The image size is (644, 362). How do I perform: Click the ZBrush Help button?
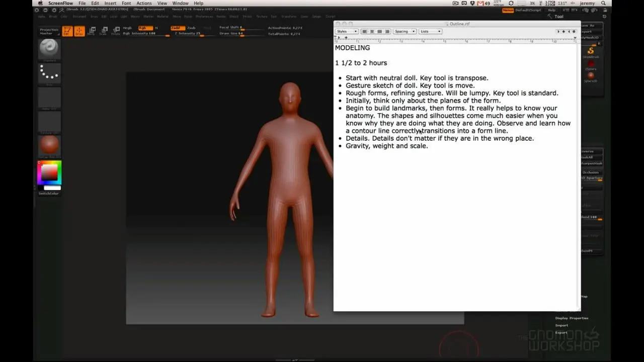[552, 10]
